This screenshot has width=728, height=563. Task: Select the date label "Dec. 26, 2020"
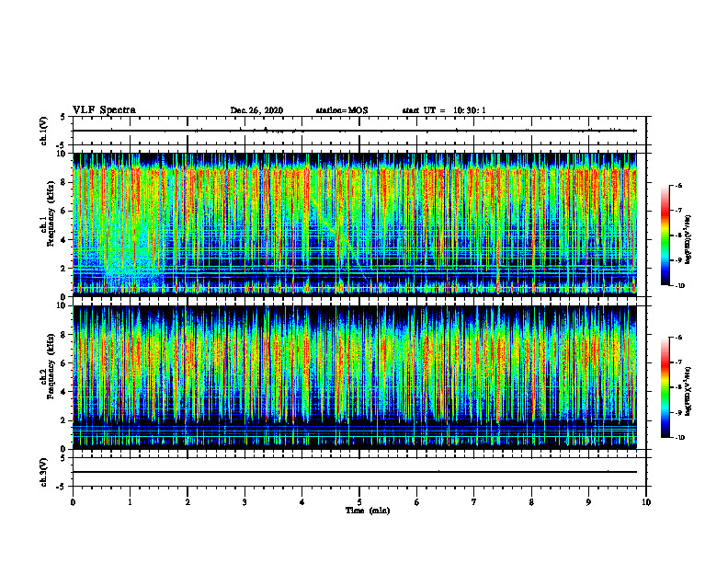[x=256, y=110]
